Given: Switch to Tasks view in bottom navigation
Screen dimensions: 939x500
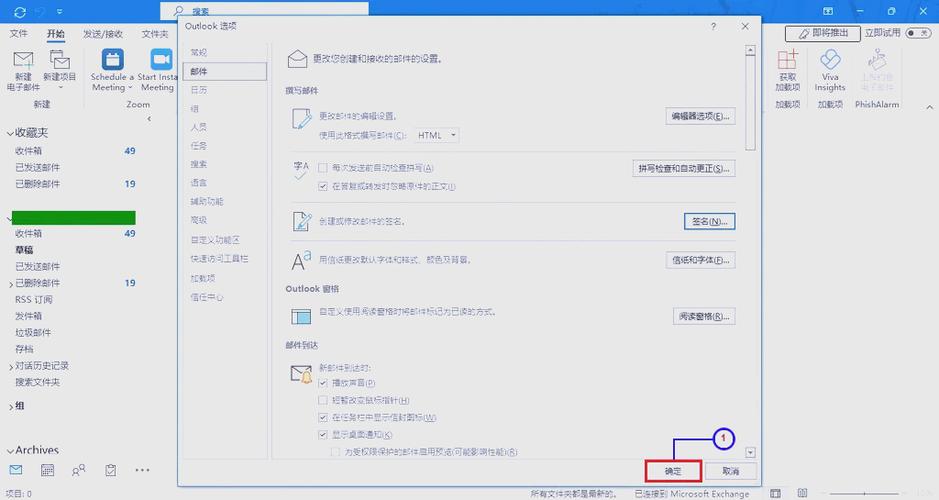Looking at the screenshot, I should [x=111, y=470].
